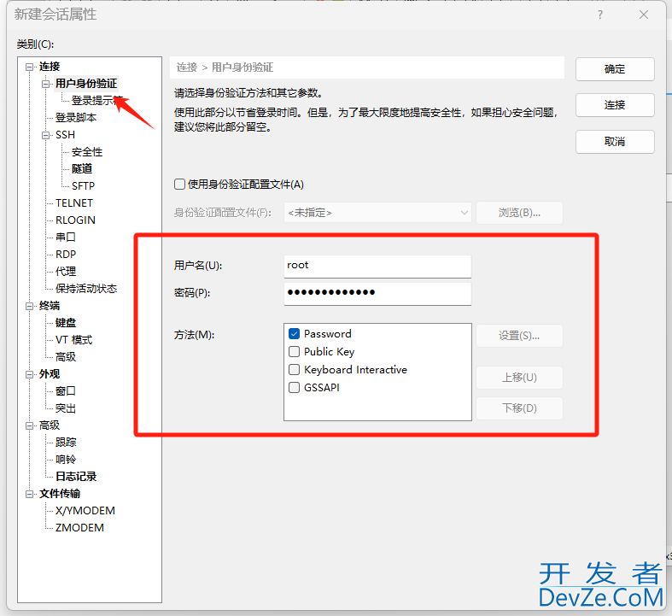Screen dimensions: 672x616
Task: Select 代理 tree item
Action: (x=66, y=272)
